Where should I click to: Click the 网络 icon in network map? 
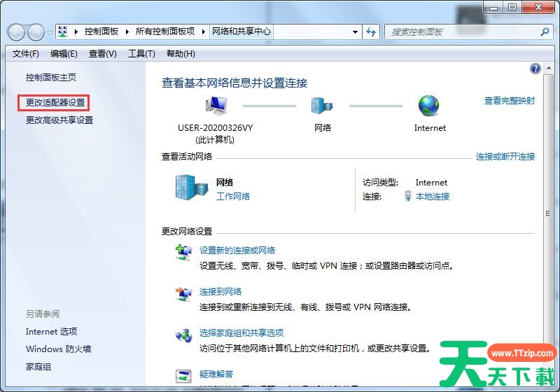tap(322, 106)
